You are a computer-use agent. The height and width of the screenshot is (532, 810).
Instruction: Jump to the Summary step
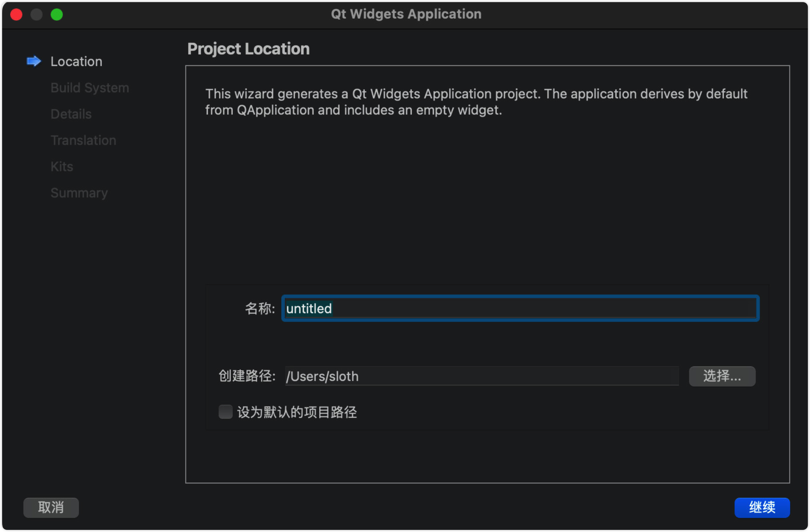(79, 193)
